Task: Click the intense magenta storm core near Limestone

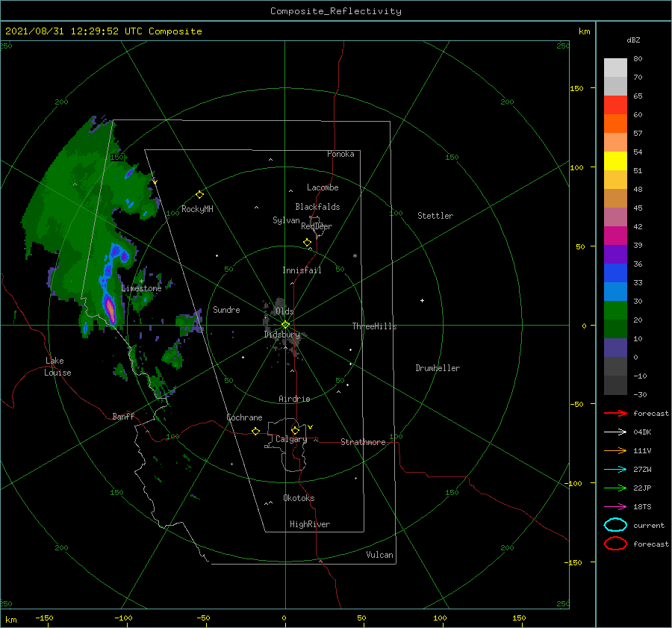Action: pyautogui.click(x=111, y=310)
